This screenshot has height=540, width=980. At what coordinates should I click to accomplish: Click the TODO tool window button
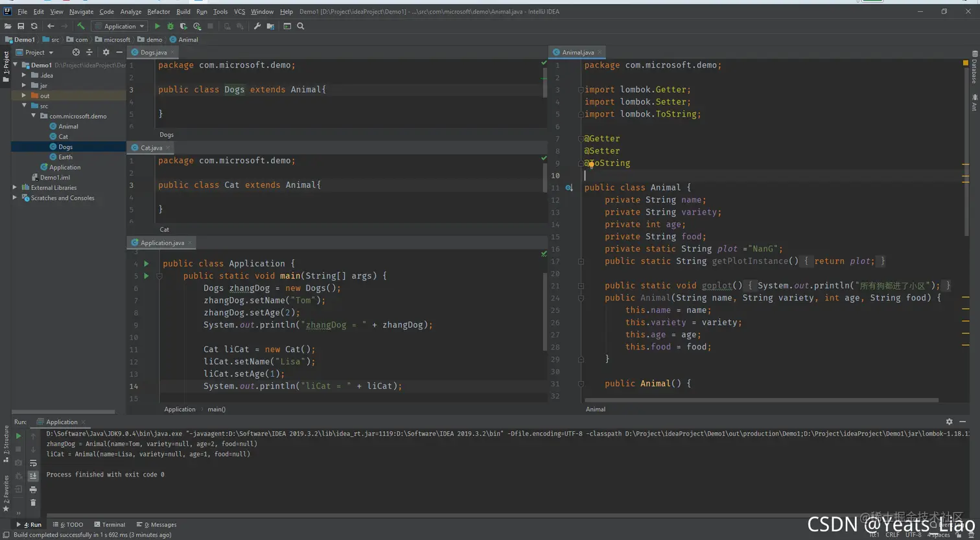(71, 524)
